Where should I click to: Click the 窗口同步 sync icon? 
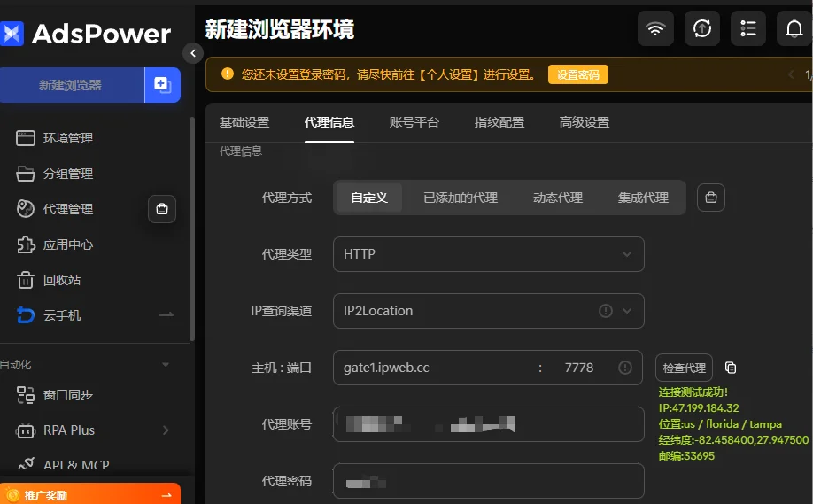click(26, 394)
